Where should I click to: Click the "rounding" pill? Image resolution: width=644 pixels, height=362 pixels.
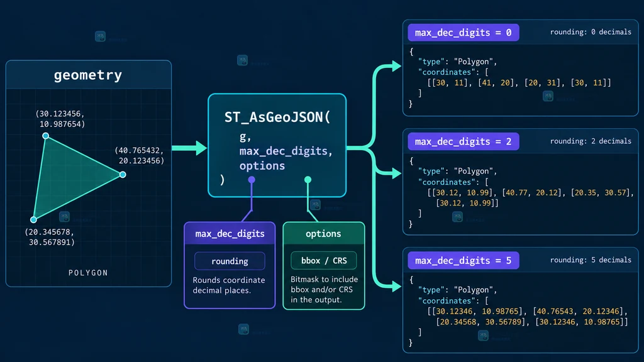point(230,261)
